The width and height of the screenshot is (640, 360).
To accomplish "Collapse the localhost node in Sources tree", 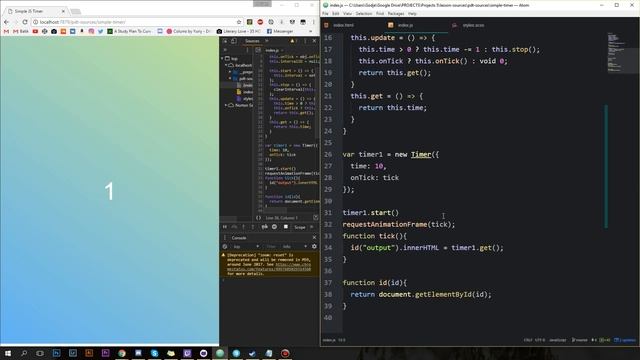I will coord(226,65).
